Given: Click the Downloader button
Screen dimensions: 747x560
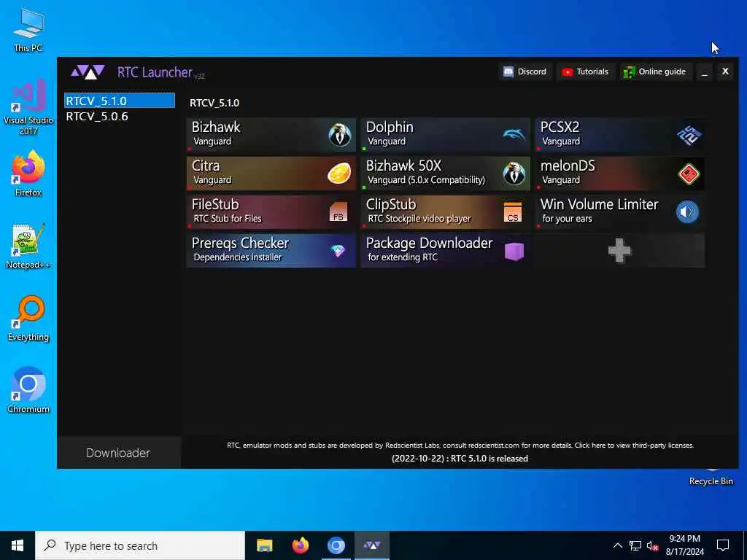Looking at the screenshot, I should 119,453.
